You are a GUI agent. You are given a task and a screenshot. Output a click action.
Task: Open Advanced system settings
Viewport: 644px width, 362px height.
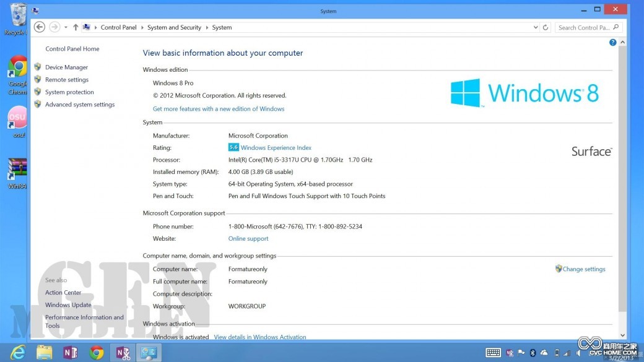80,104
